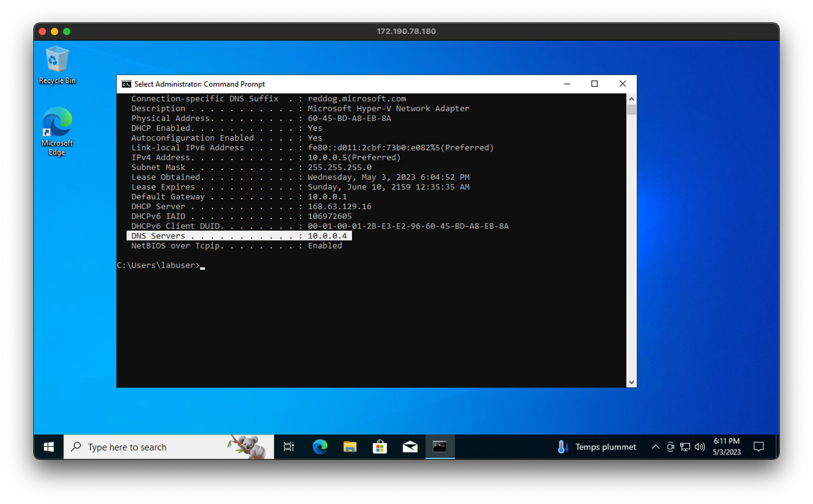Open the Mail app from the taskbar
The image size is (813, 504).
410,446
